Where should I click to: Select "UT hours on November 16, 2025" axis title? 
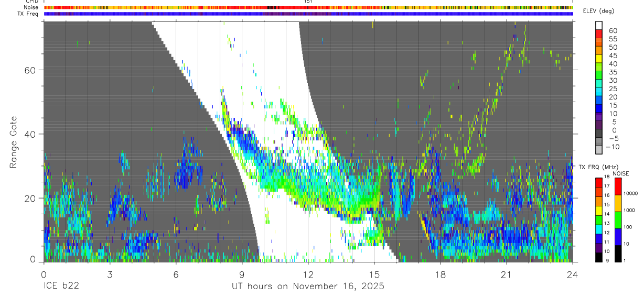(x=308, y=287)
